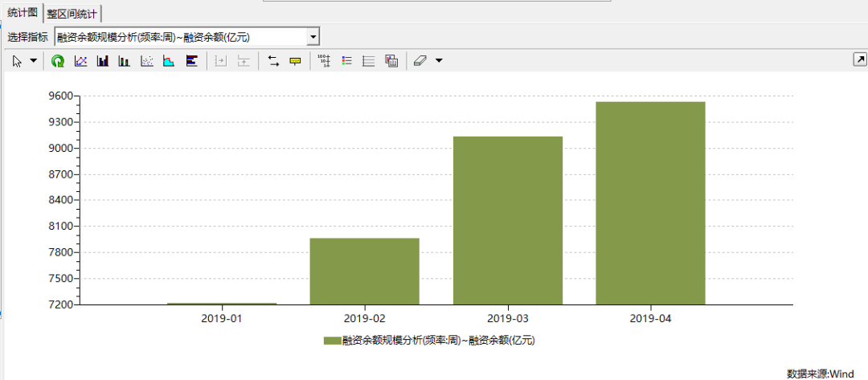Click the 2019-03 x-axis label
This screenshot has height=380, width=868.
point(508,319)
